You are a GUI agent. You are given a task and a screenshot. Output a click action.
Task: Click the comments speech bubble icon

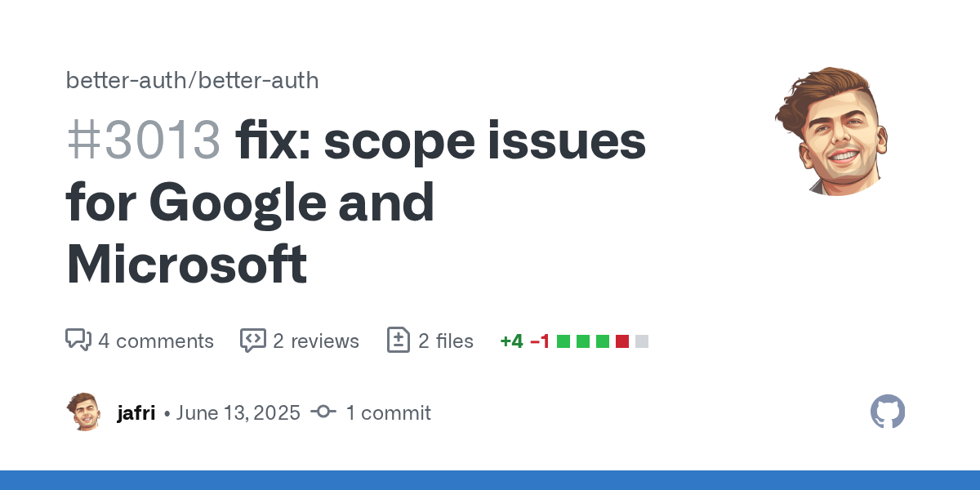click(x=78, y=340)
